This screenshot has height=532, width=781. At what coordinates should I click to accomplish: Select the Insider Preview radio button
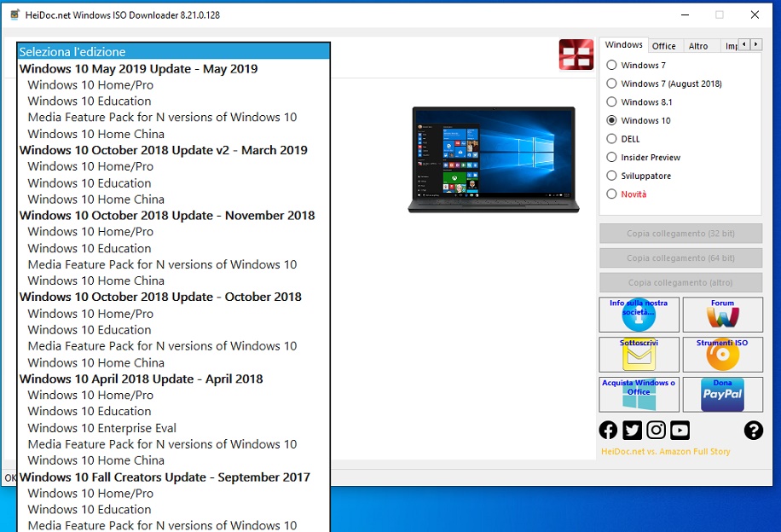643,158
